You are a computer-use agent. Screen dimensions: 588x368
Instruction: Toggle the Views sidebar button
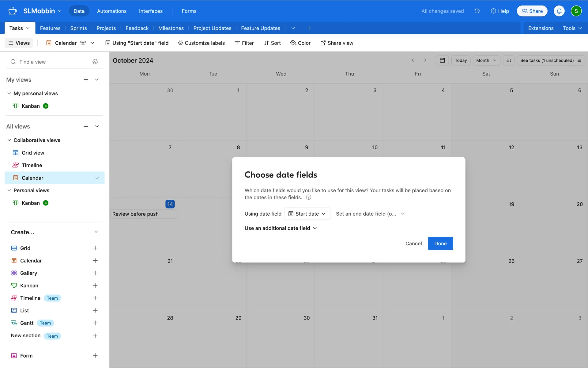19,43
